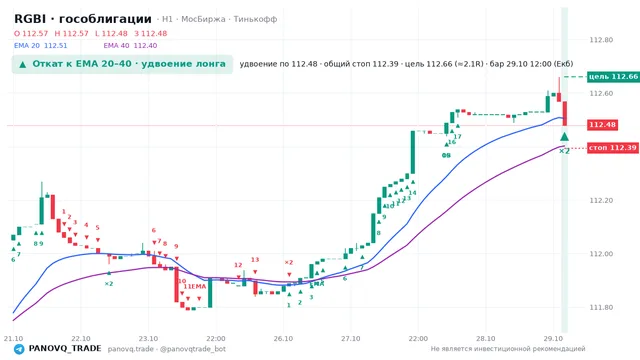640x360 pixels.
Task: Click the 'удвоение по 112.48' signal description text
Action: tap(278, 64)
